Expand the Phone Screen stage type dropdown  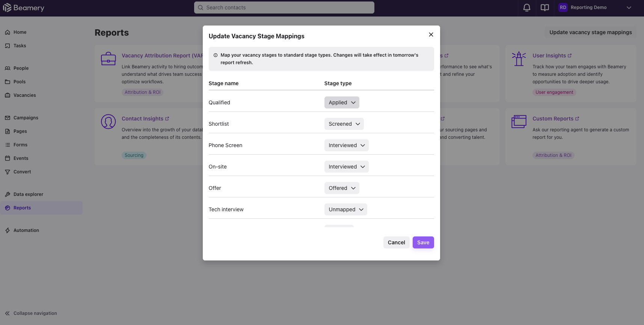346,145
